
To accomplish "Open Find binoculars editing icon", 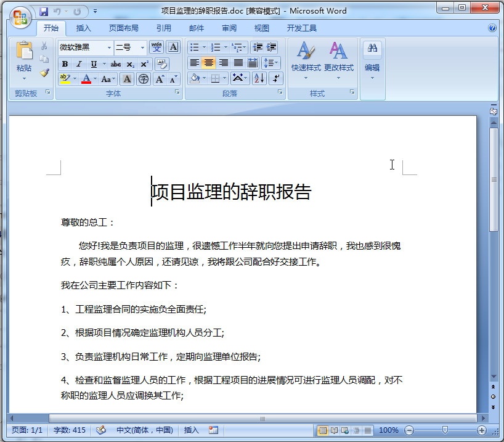I will [x=372, y=48].
